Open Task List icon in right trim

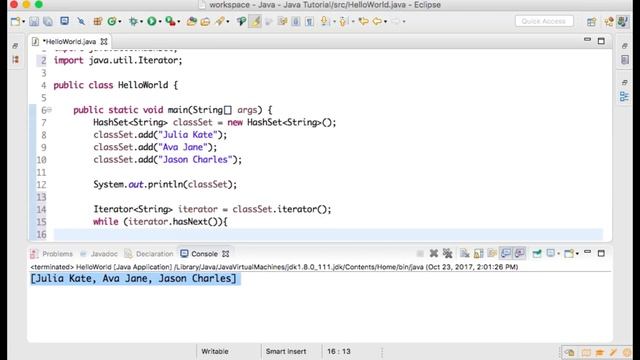click(x=624, y=60)
